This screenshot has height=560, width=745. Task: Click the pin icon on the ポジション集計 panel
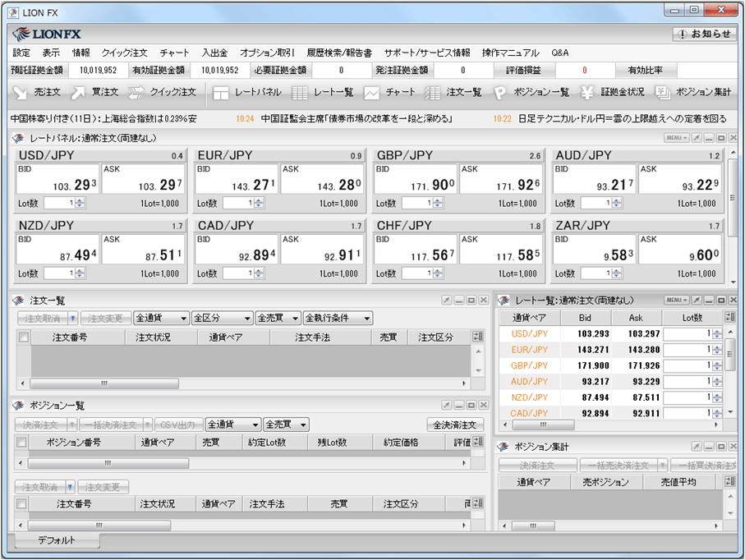(697, 446)
